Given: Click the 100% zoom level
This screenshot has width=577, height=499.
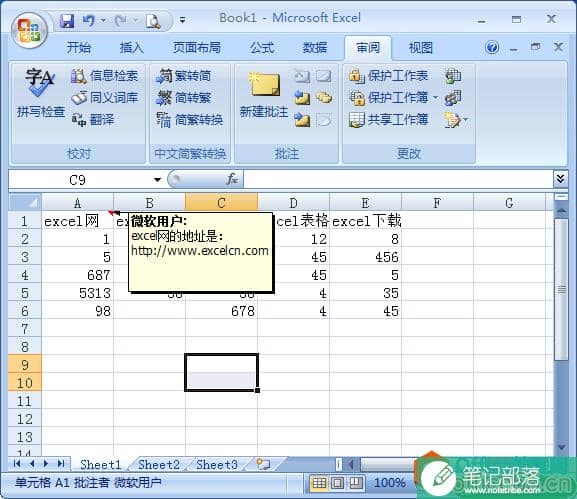Looking at the screenshot, I should click(x=389, y=482).
